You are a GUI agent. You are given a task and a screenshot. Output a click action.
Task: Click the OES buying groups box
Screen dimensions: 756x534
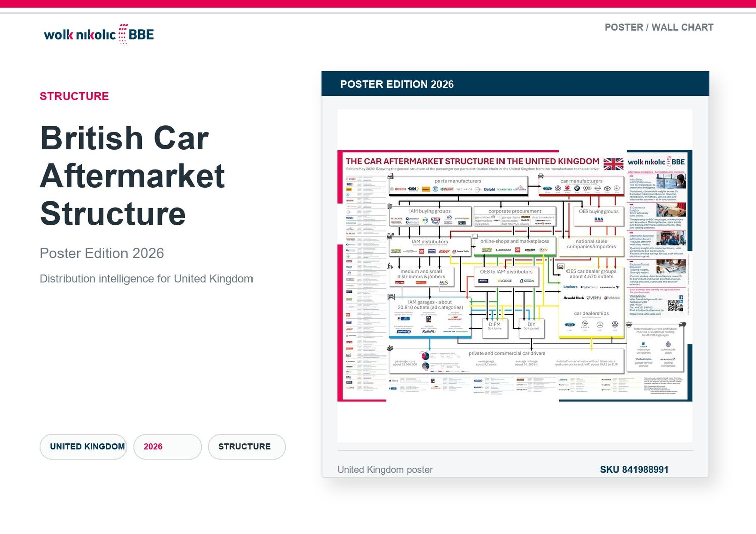599,216
